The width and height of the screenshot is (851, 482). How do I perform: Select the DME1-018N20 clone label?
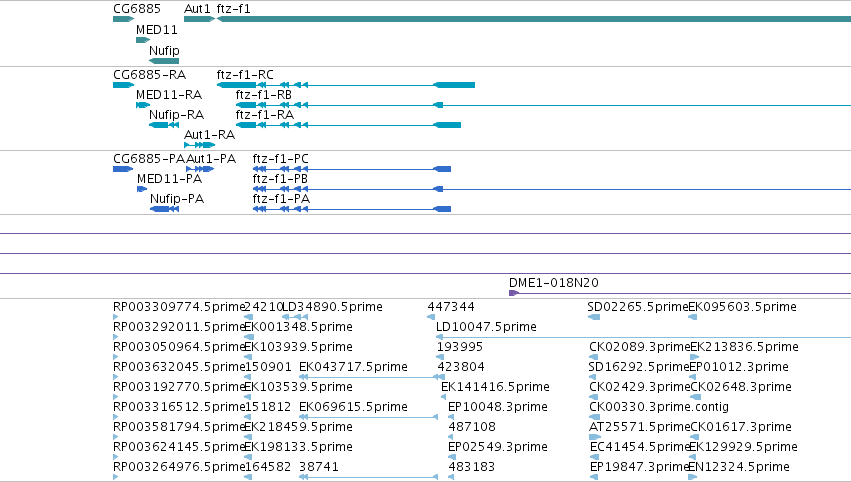tap(554, 283)
